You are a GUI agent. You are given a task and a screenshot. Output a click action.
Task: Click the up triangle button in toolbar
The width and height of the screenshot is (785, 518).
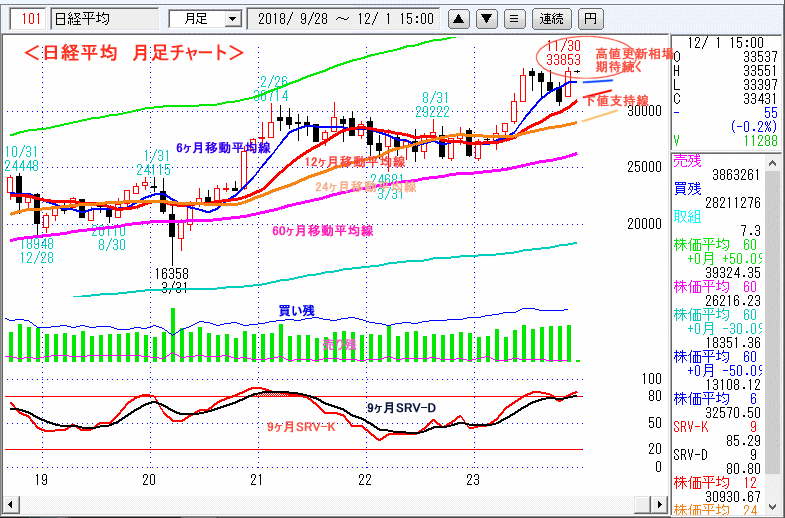(x=457, y=18)
